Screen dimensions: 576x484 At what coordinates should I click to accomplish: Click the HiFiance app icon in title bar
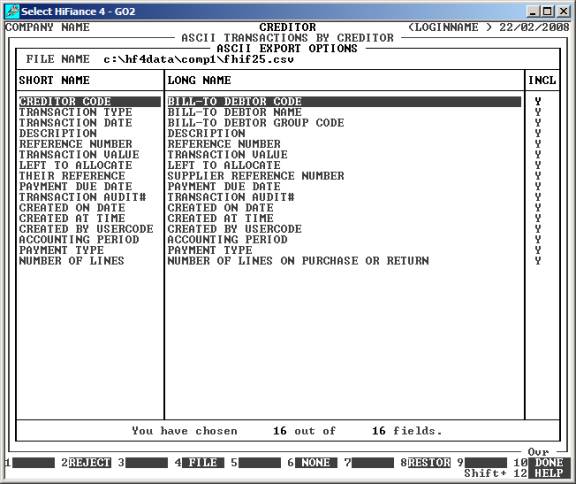pos(12,11)
